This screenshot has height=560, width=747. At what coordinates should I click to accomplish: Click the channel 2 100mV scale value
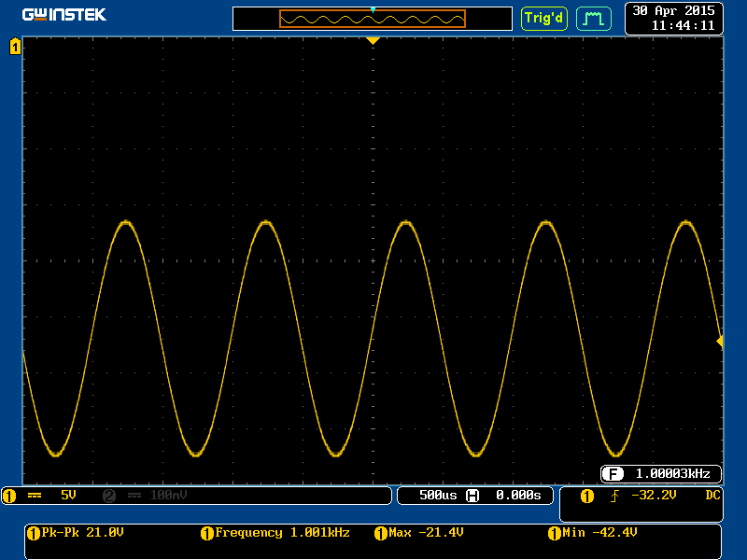(169, 496)
